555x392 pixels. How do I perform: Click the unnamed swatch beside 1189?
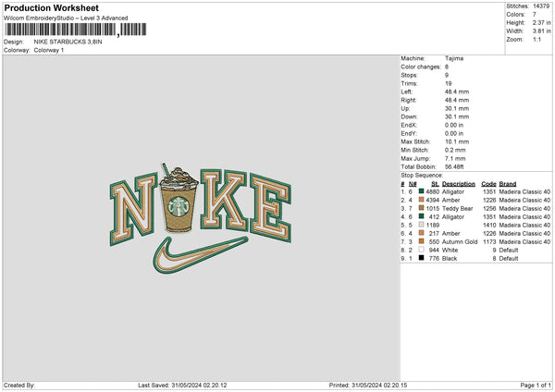pyautogui.click(x=421, y=225)
